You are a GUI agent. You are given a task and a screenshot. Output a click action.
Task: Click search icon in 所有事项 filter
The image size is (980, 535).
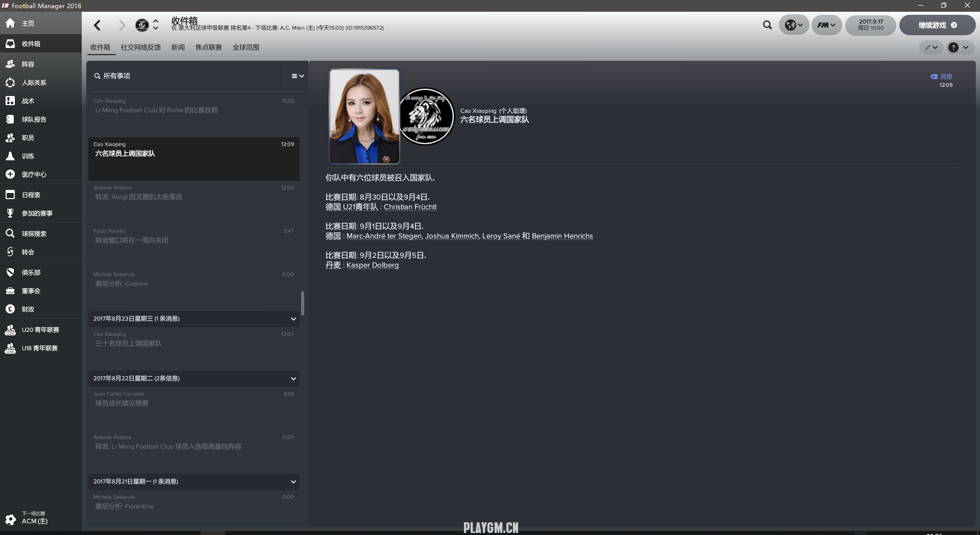97,76
